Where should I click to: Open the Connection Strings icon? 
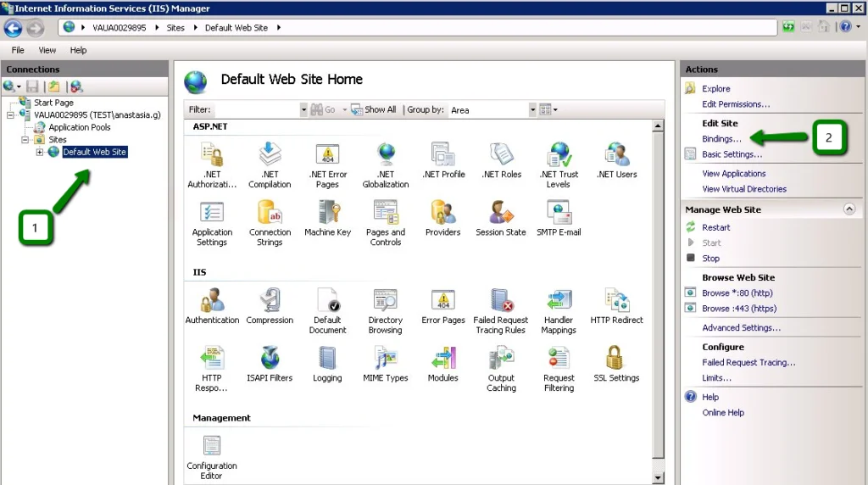(x=270, y=214)
